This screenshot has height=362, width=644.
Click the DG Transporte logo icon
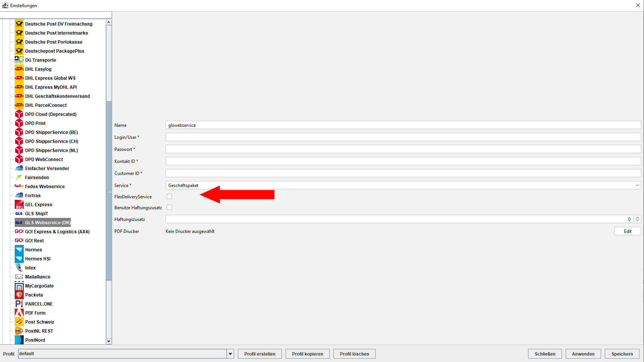[19, 60]
